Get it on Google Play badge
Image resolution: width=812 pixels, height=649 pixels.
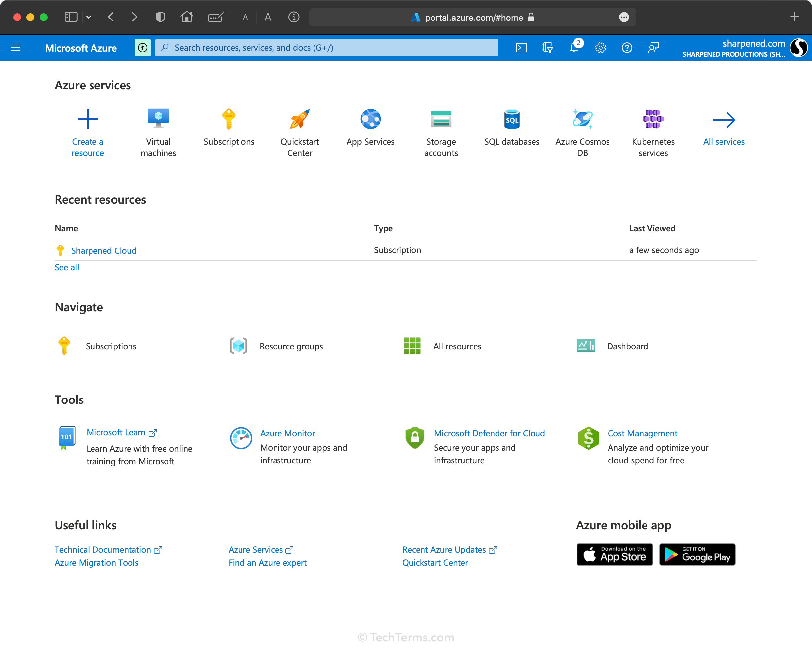pos(697,554)
